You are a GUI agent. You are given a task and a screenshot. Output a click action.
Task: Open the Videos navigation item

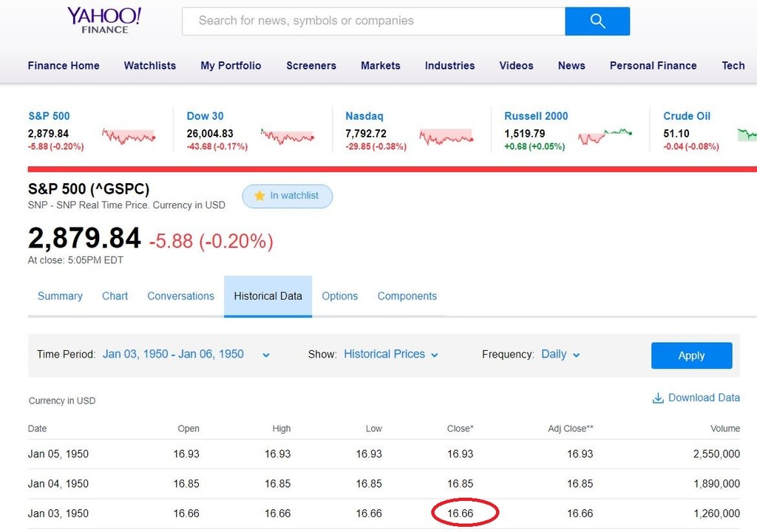click(x=516, y=66)
